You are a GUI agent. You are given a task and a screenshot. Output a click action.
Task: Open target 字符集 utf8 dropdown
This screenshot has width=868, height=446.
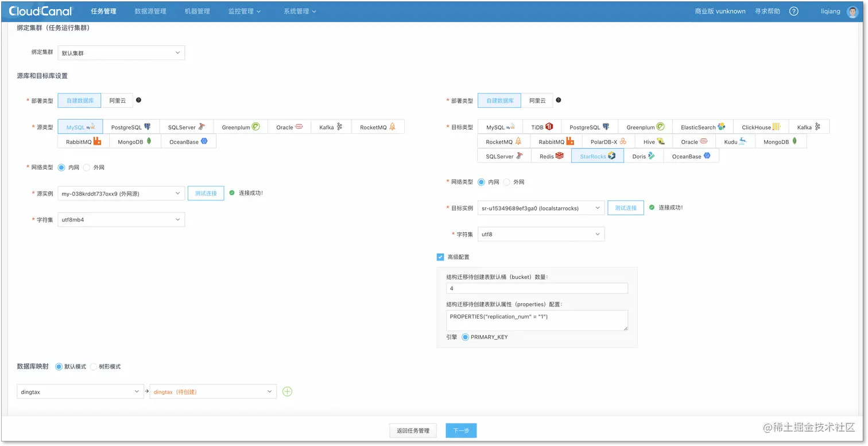click(541, 234)
